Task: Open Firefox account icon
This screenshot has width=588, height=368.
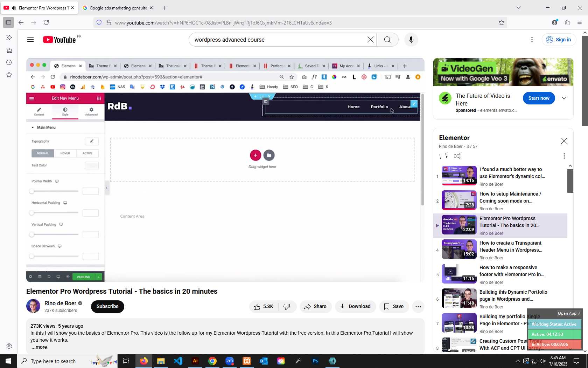Action: 554,22
